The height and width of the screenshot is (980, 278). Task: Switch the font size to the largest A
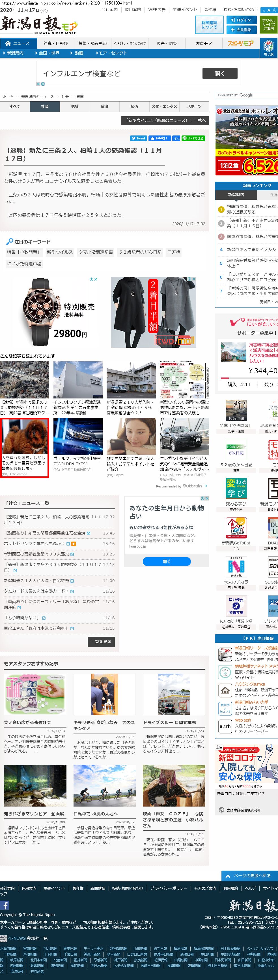click(274, 10)
